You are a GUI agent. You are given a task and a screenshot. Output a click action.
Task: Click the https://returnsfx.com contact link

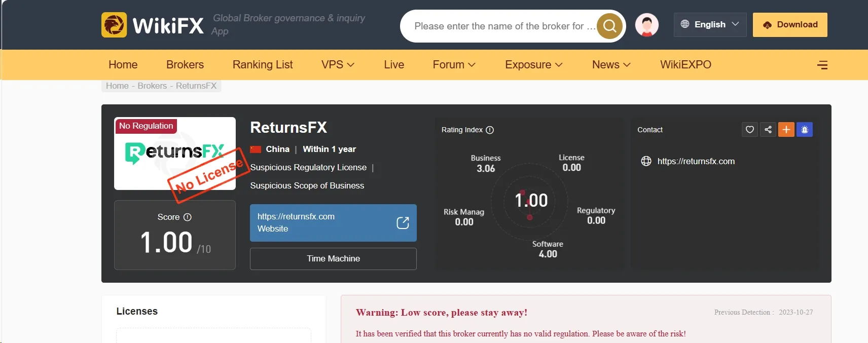click(696, 161)
